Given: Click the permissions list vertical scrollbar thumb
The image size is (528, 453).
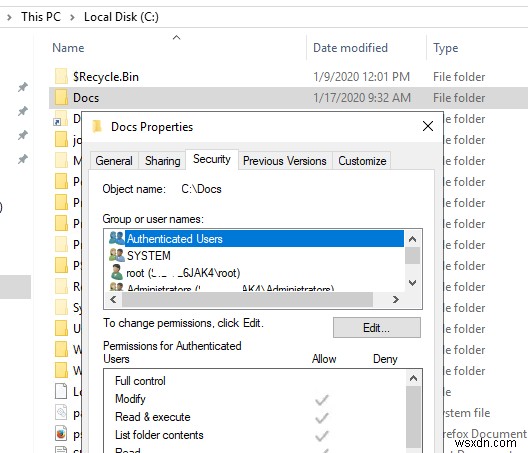Looking at the screenshot, I should tap(413, 417).
